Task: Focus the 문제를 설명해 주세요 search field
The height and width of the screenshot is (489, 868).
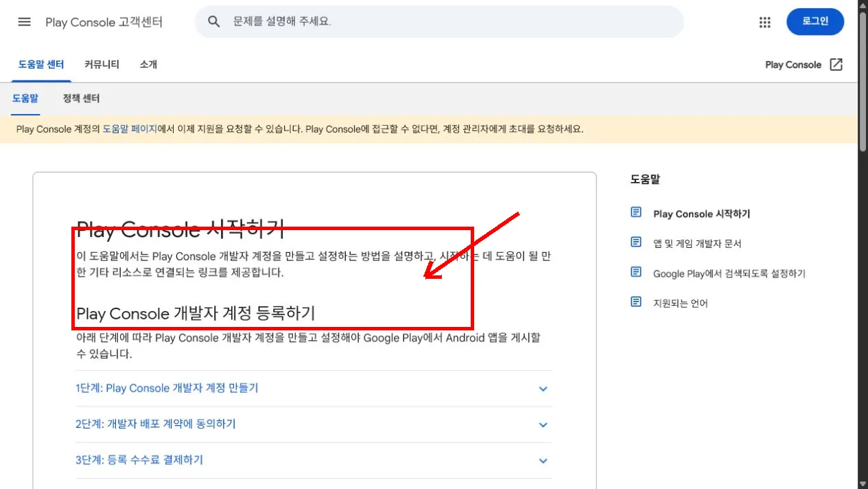Action: click(x=439, y=22)
